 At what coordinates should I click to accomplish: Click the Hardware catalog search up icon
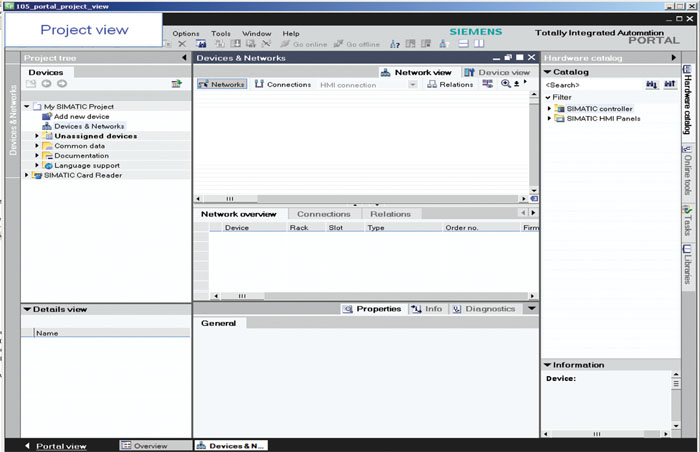[x=670, y=84]
